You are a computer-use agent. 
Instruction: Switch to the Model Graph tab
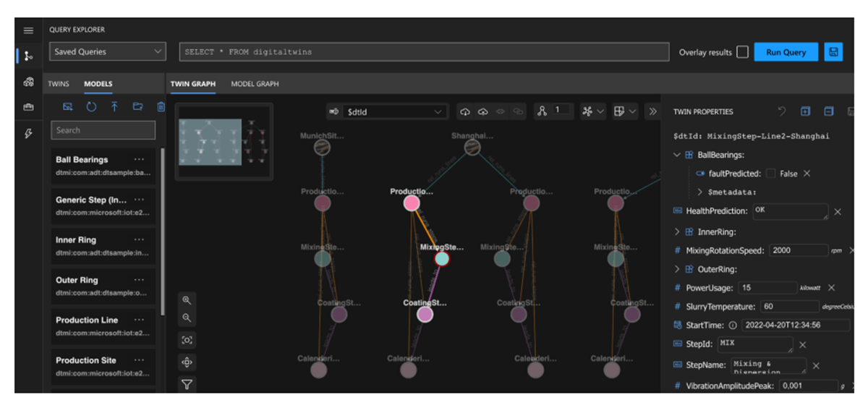[255, 84]
